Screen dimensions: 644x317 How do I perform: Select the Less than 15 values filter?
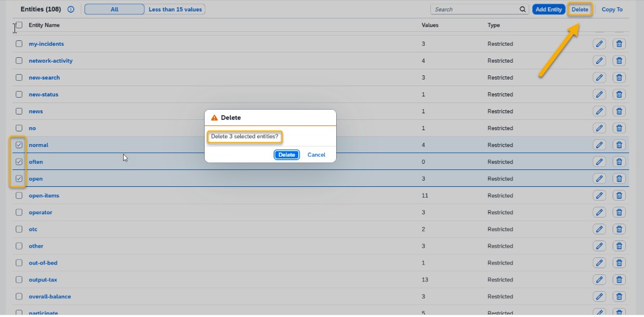click(175, 10)
